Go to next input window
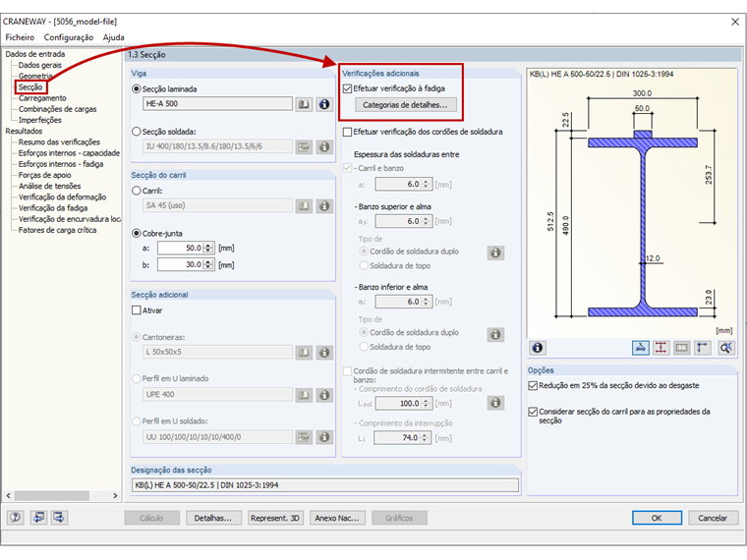 (60, 517)
